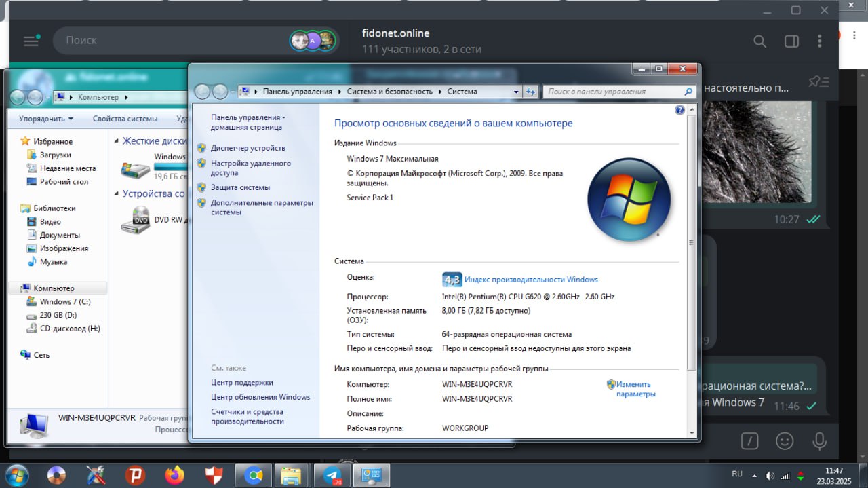The image size is (868, 488).
Task: Expand the Упорядочить dropdown
Action: (46, 119)
